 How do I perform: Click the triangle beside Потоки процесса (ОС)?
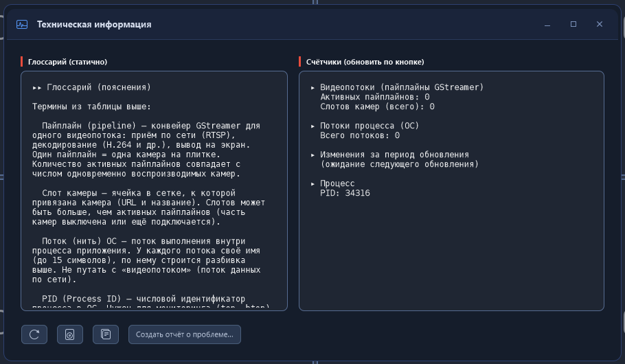coord(313,126)
